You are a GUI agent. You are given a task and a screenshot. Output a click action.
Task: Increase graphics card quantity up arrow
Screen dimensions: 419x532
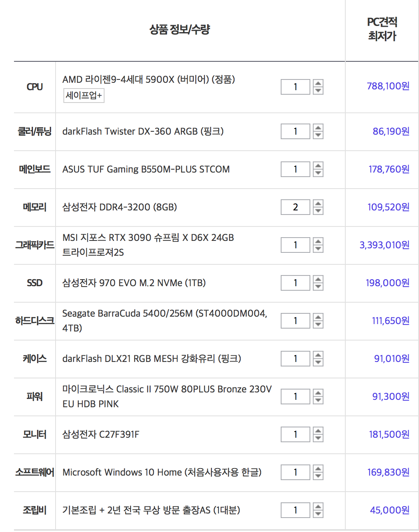318,241
